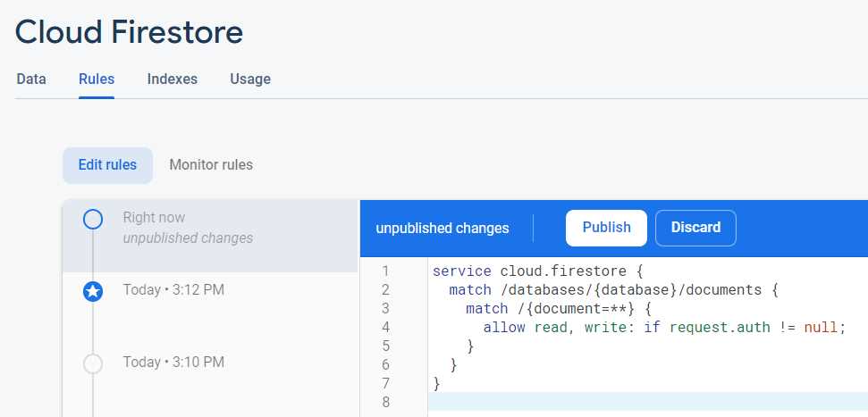Viewport: 868px width, 417px height.
Task: Click the 'unpublished changes' banner label
Action: click(x=442, y=228)
